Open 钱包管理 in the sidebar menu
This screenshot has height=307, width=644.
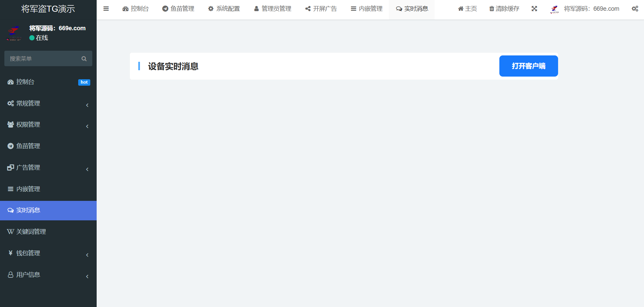(x=48, y=253)
